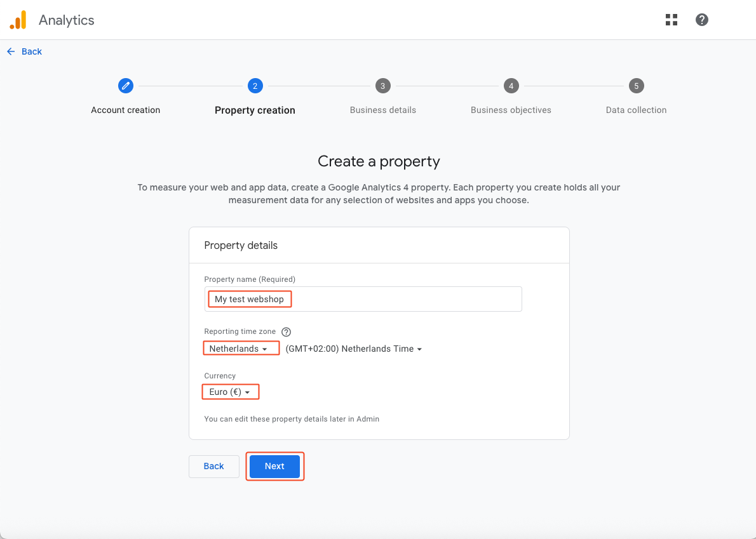
Task: Click the Reporting time zone label
Action: [x=240, y=331]
